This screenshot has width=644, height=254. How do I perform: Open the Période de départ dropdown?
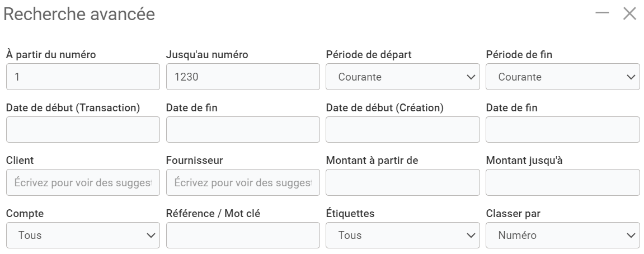point(402,77)
